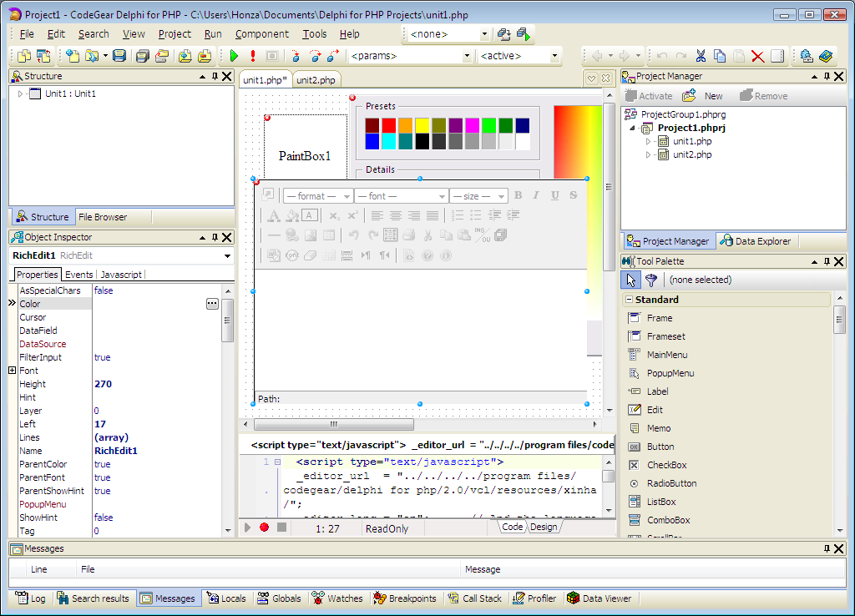
Task: Click the green Run button in toolbar
Action: tap(234, 56)
